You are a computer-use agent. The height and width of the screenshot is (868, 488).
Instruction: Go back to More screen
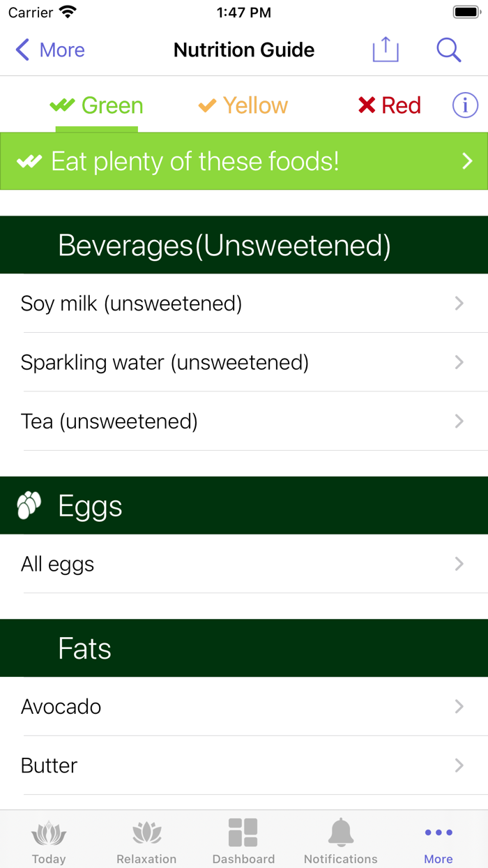50,50
